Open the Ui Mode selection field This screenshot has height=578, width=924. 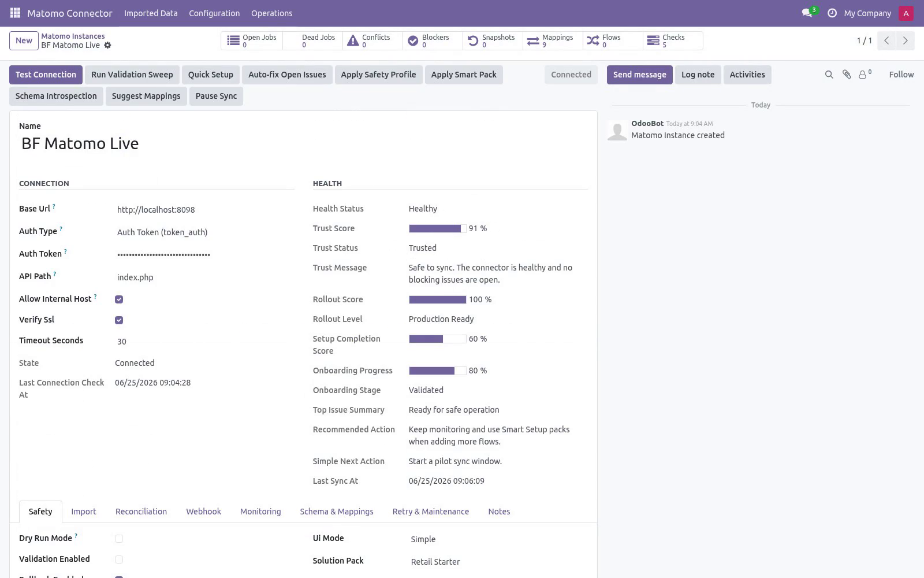(x=498, y=539)
